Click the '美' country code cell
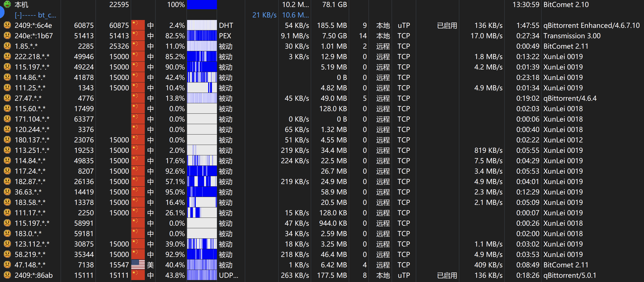644x282 pixels. [x=150, y=265]
